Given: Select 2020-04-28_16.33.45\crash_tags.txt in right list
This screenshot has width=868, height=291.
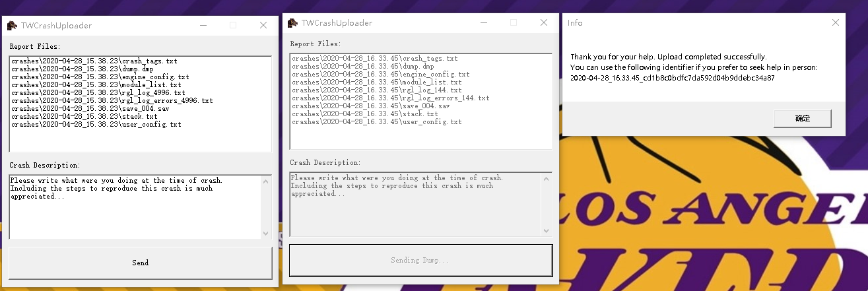Looking at the screenshot, I should point(374,59).
